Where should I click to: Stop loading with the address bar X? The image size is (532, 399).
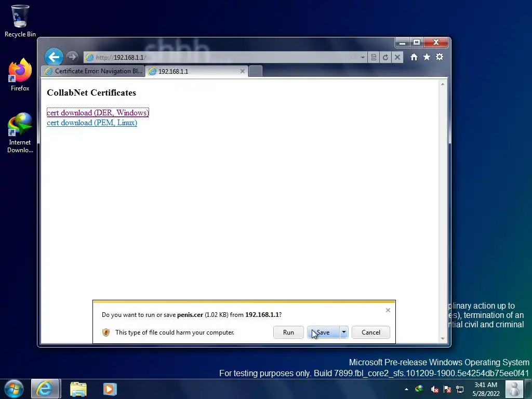[x=397, y=57]
